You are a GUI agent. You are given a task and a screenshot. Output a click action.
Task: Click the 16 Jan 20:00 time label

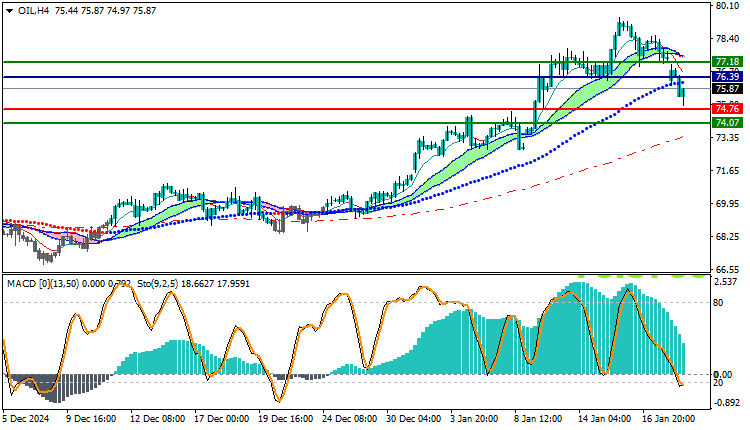[668, 419]
